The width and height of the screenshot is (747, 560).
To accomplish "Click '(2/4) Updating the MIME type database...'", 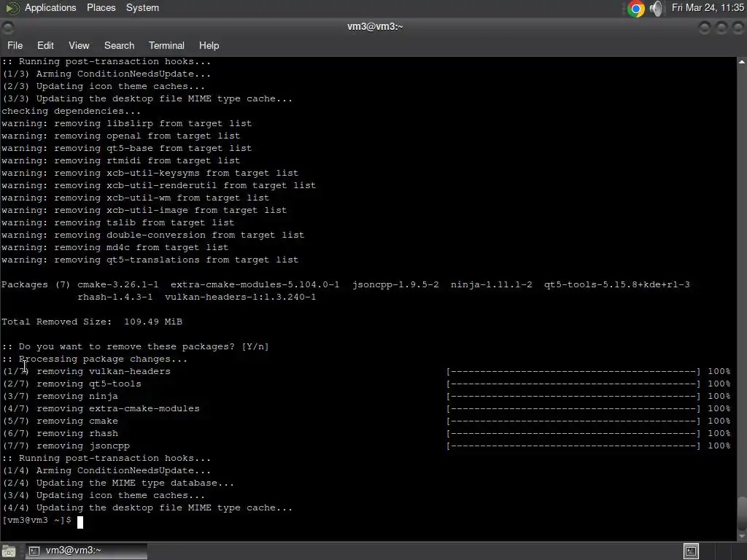I will [118, 483].
